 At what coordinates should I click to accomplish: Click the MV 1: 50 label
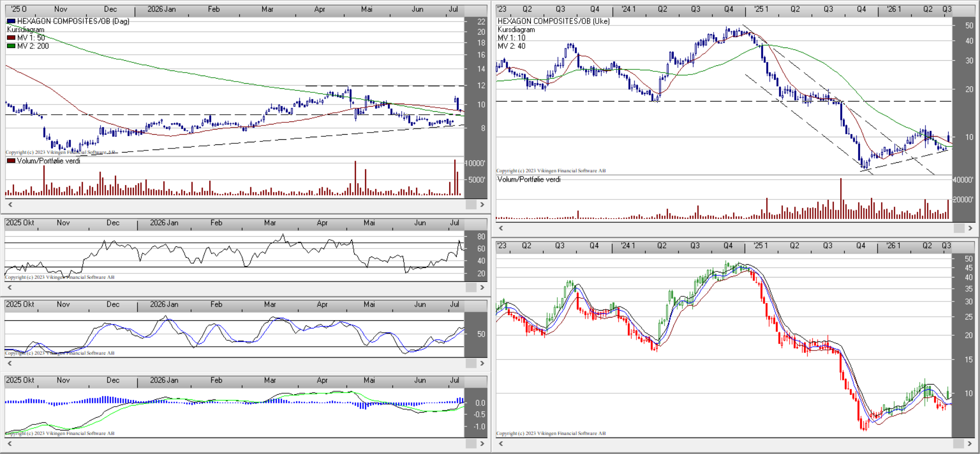coord(31,38)
